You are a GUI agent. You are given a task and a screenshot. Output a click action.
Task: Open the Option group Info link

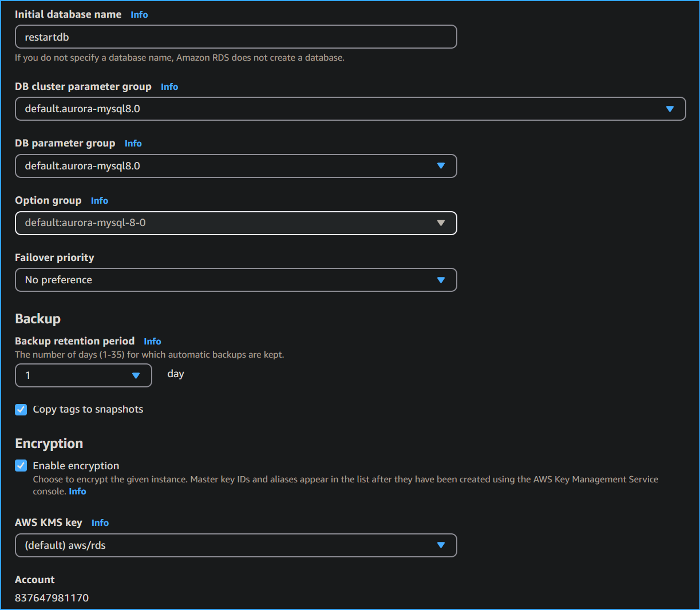pos(99,200)
